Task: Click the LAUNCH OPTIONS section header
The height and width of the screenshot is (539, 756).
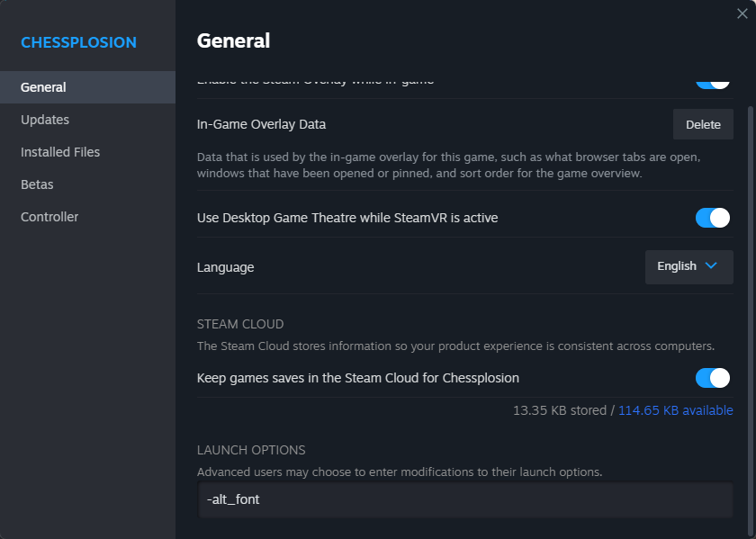Action: [x=251, y=450]
